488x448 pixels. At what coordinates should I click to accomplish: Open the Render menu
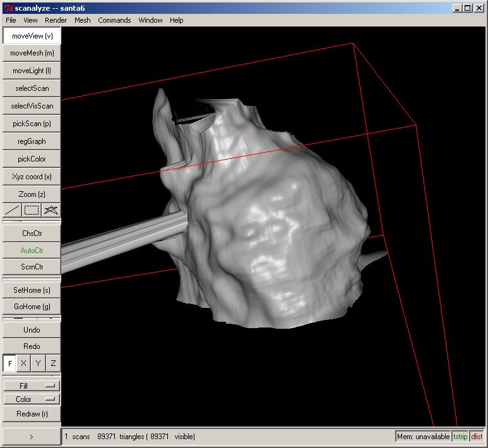coord(56,20)
